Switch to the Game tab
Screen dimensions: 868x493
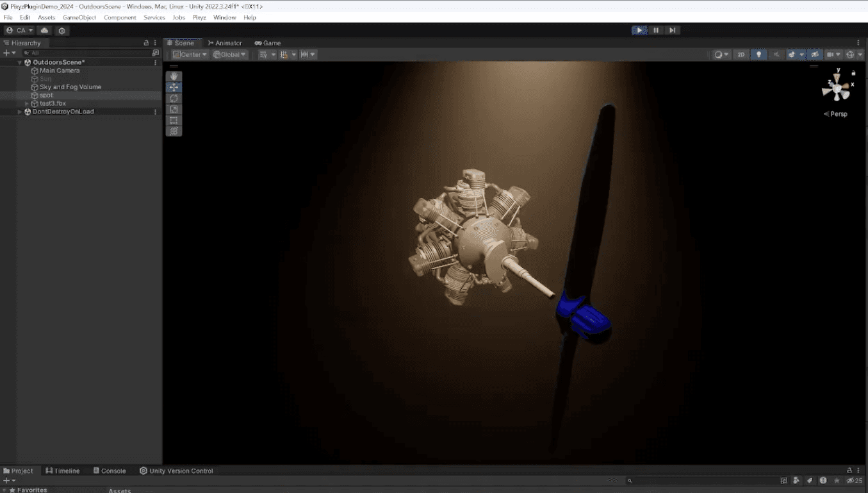(x=268, y=43)
